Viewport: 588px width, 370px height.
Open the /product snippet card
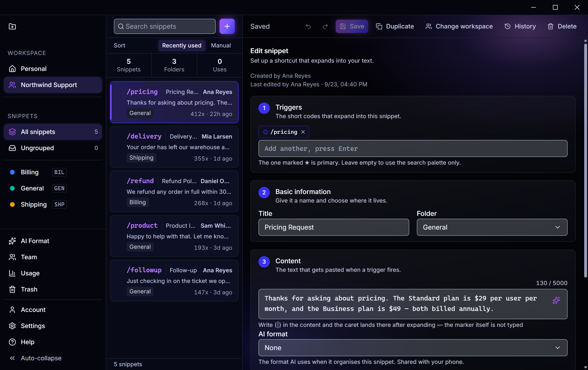174,236
